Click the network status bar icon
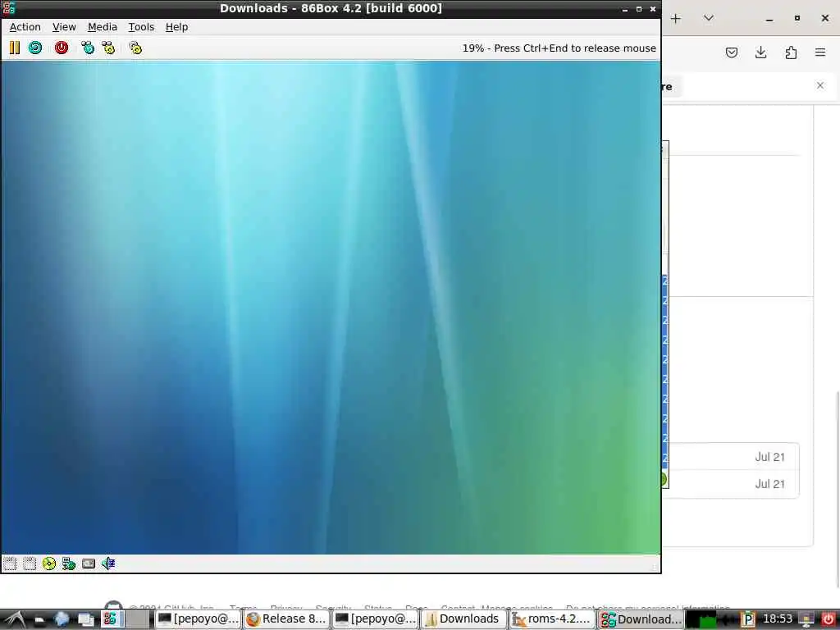The image size is (840, 630). [69, 564]
